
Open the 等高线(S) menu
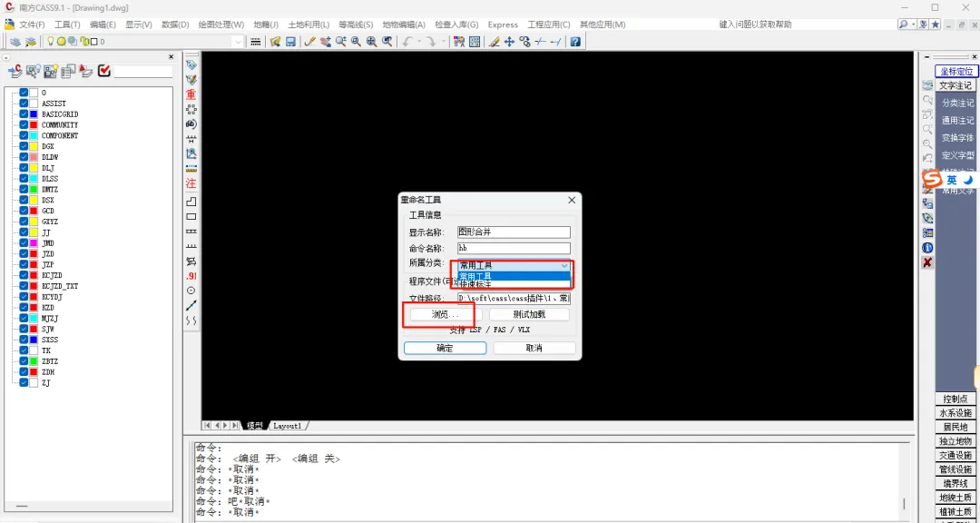356,25
